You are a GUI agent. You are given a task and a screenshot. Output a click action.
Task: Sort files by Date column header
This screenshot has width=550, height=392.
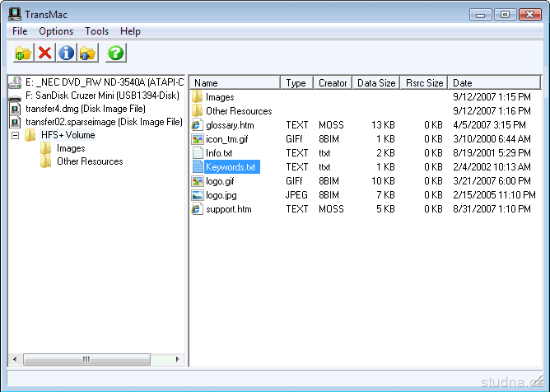click(x=494, y=83)
